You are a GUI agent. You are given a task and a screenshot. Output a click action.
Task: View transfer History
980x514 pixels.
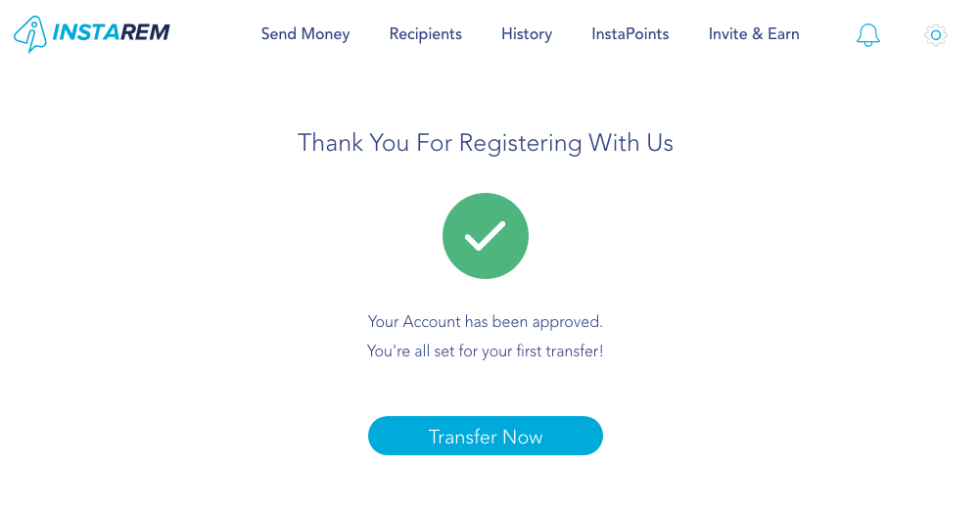point(527,34)
